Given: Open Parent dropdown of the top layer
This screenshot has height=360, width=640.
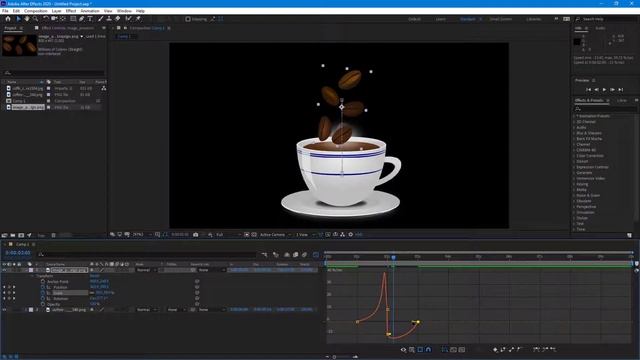Looking at the screenshot, I should point(211,270).
